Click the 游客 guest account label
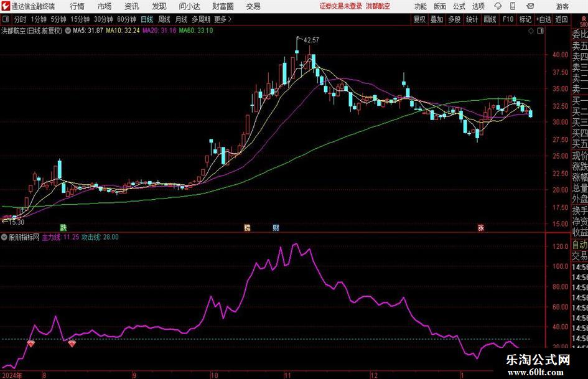This screenshot has width=588, height=379. (x=562, y=6)
